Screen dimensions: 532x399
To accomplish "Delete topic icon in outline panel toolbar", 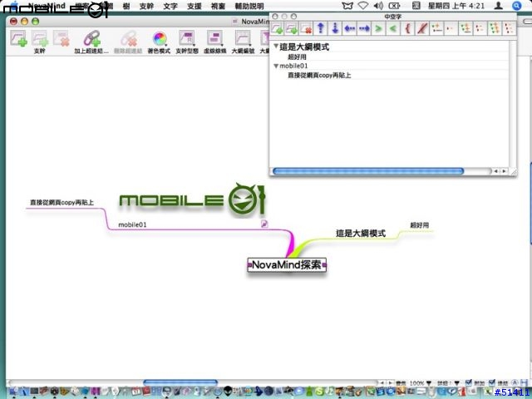I will pos(306,28).
